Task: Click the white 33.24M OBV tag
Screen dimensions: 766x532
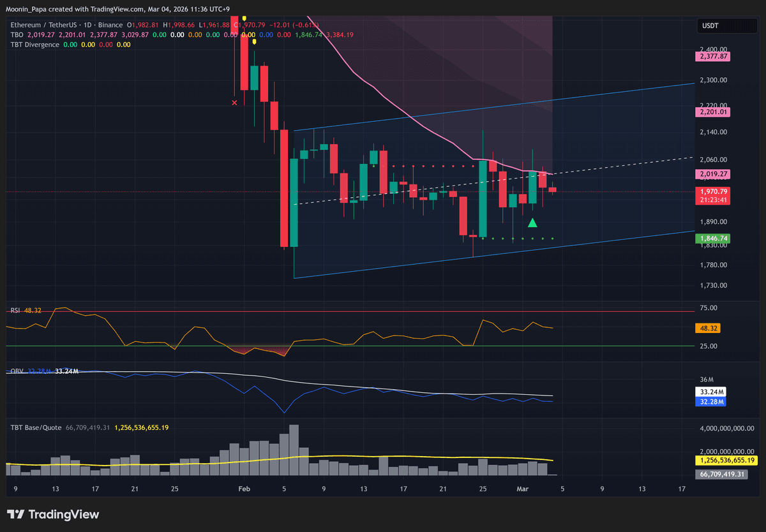Action: (710, 392)
